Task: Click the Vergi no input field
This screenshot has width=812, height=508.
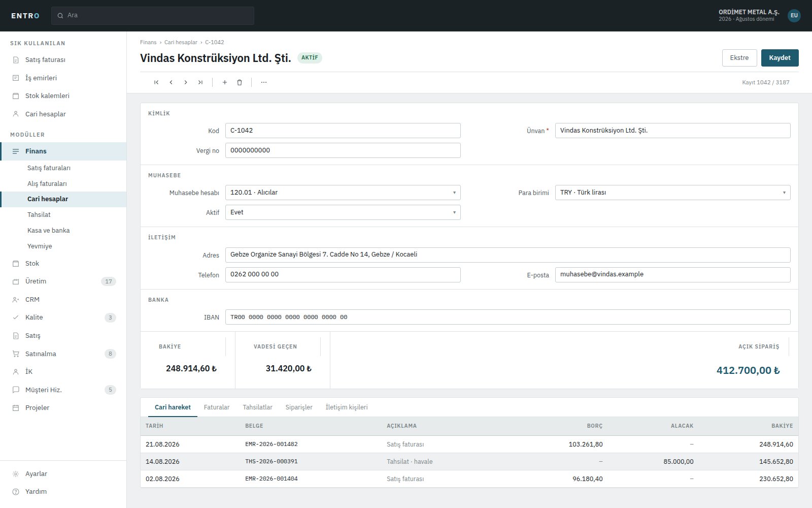Action: 343,150
